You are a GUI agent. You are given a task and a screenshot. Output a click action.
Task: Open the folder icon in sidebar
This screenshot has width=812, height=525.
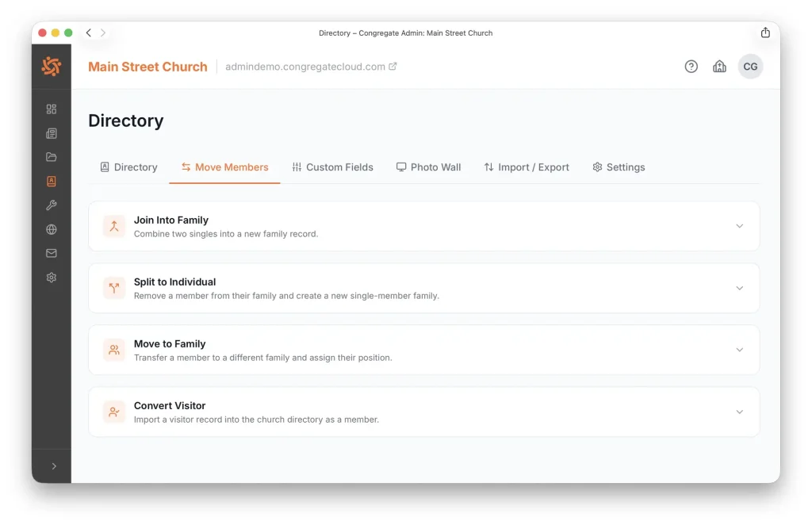[x=52, y=157]
